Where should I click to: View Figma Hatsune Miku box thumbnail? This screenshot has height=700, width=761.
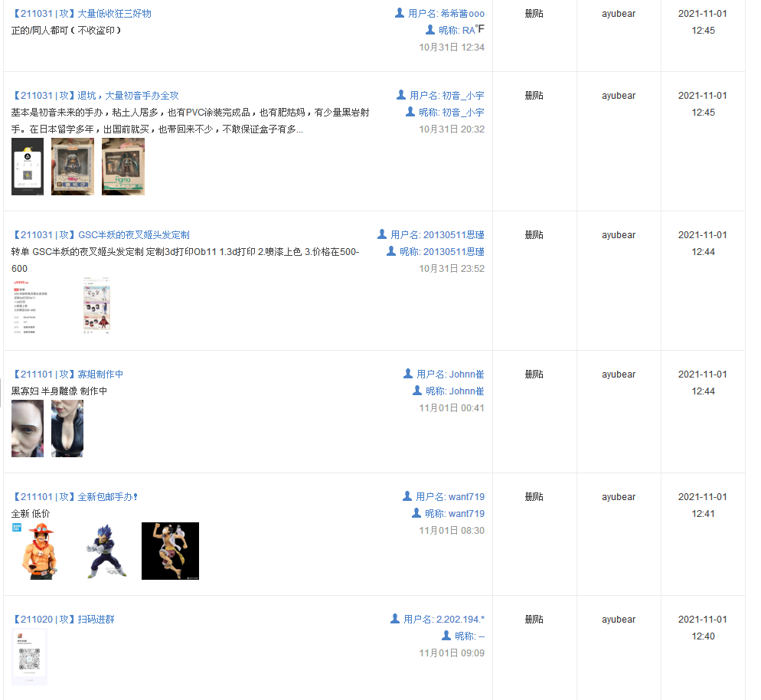pyautogui.click(x=123, y=166)
